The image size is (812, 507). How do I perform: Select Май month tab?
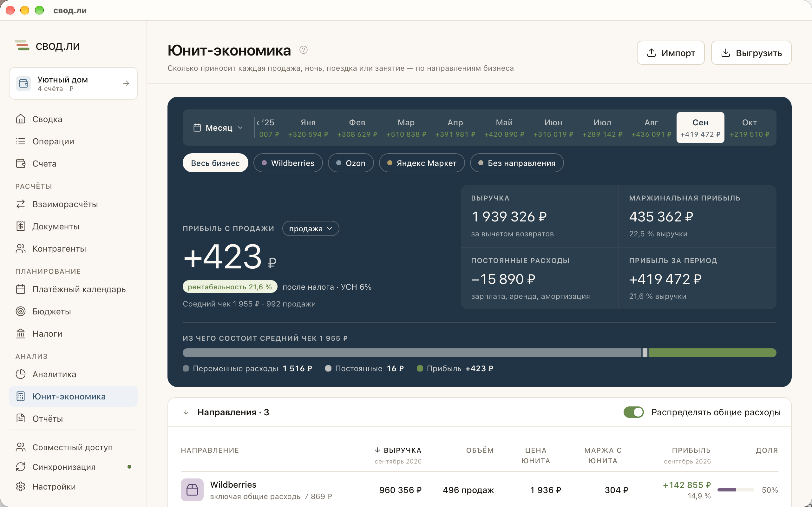(x=504, y=128)
